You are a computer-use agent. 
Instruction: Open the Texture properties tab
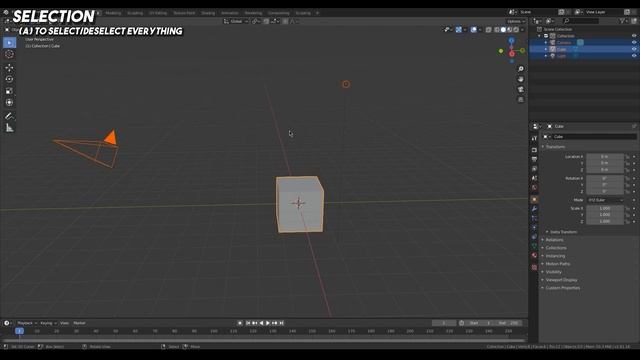(534, 267)
